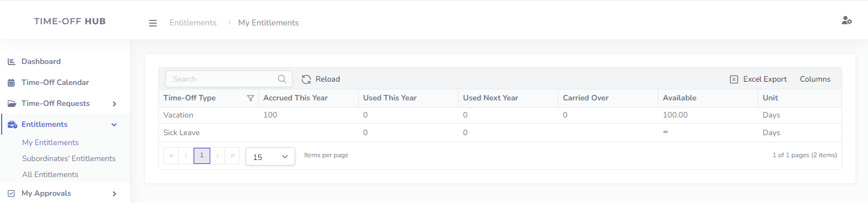Click the search magnifier icon
Image resolution: width=868 pixels, height=203 pixels.
[282, 79]
